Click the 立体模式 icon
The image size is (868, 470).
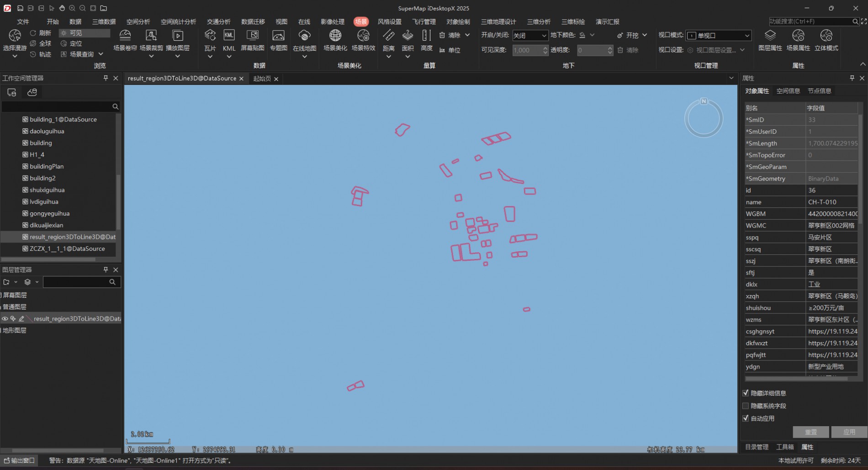tap(826, 36)
